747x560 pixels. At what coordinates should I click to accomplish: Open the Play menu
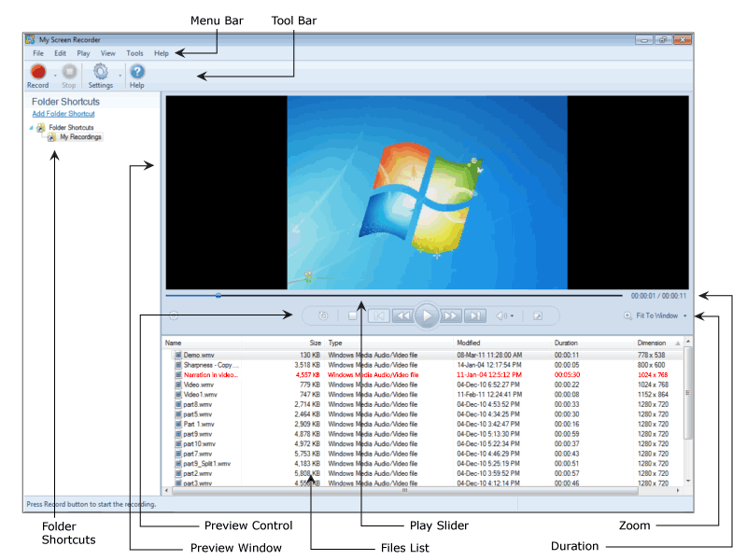click(84, 53)
